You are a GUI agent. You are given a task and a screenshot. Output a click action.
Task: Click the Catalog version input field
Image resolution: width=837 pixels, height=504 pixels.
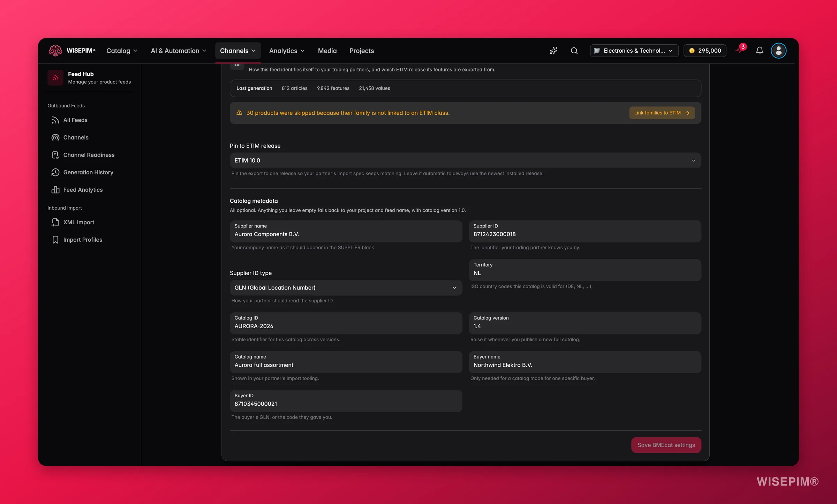585,323
